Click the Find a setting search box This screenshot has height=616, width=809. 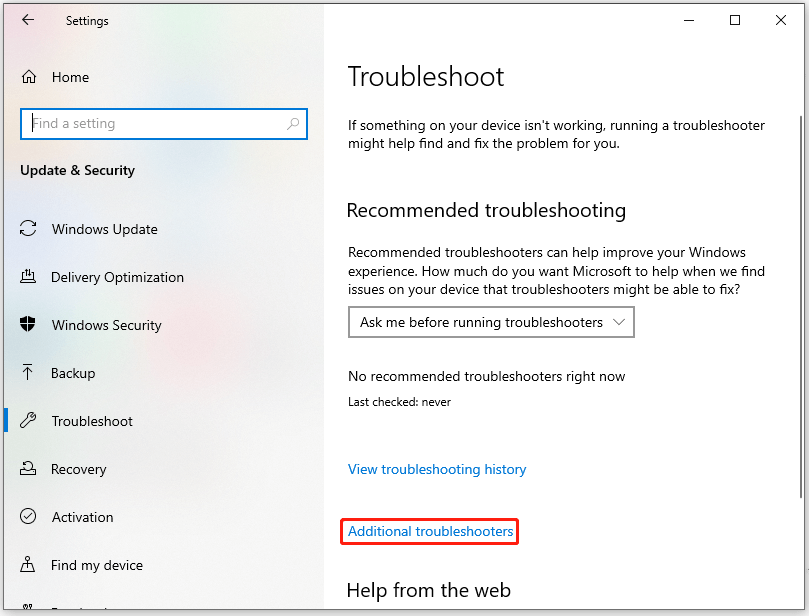[150, 122]
